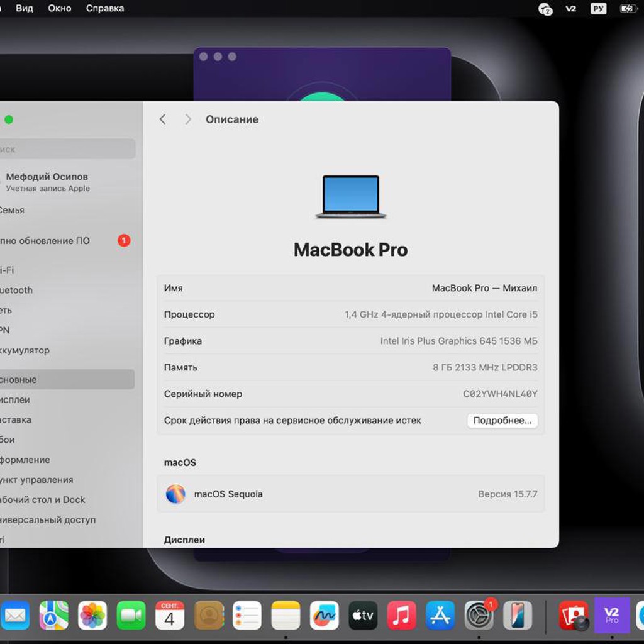Click memory value 8 ГБ 2133 MHz LPDDR3

pos(485,367)
